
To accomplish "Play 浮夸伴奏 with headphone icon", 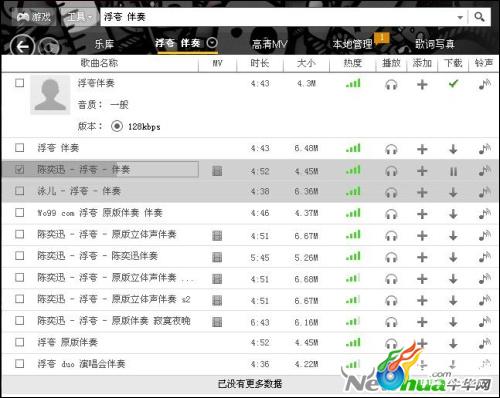I will (x=391, y=84).
